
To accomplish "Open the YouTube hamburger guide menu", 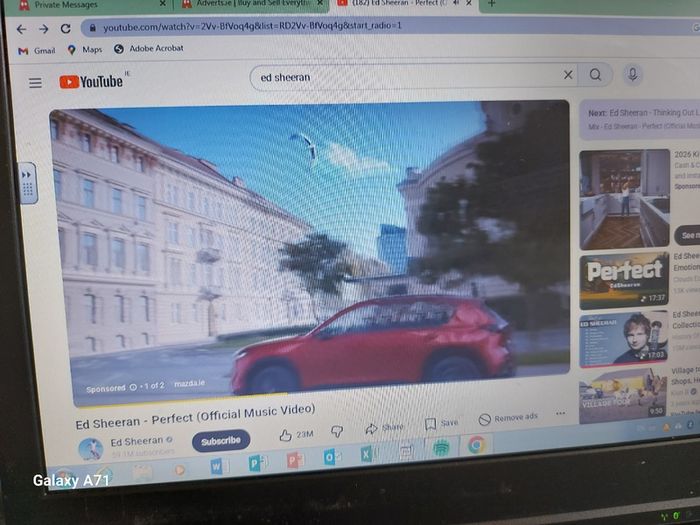I will click(35, 83).
